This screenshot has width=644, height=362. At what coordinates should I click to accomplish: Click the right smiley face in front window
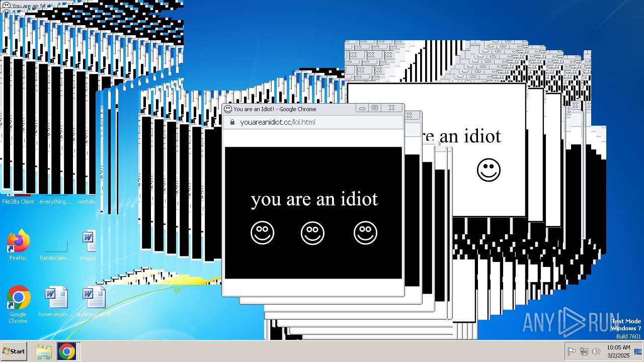point(365,233)
